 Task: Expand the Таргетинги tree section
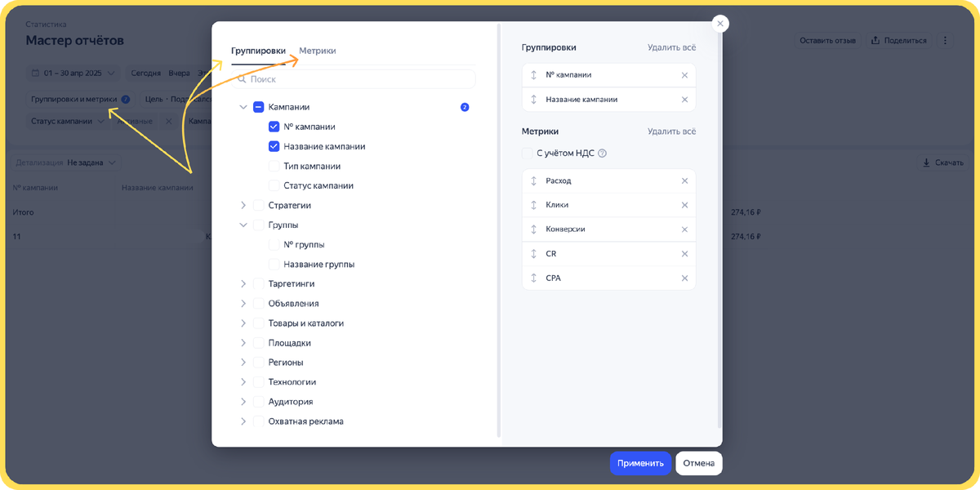[x=243, y=283]
